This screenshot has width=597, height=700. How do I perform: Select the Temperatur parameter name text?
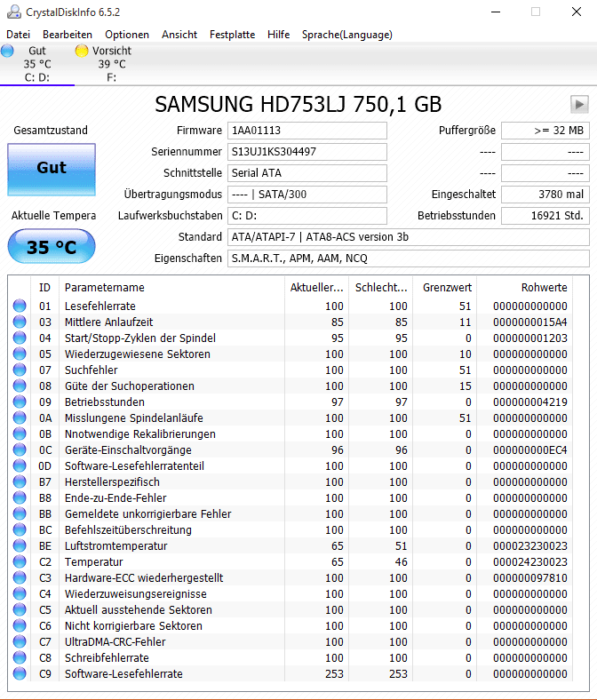pyautogui.click(x=94, y=562)
